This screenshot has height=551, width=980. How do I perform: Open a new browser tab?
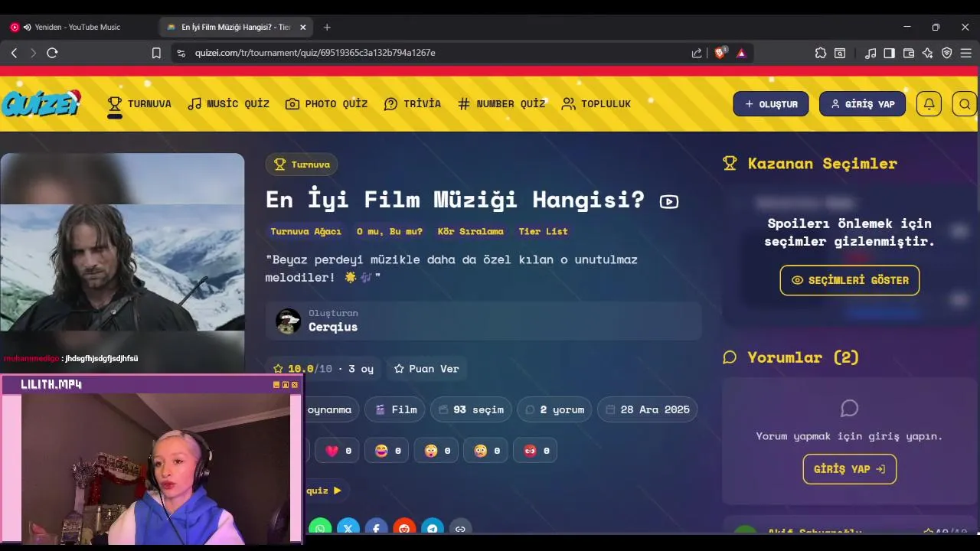click(327, 27)
